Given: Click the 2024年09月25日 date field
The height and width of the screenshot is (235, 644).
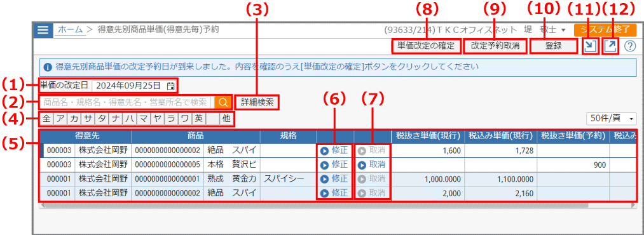Looking at the screenshot, I should [x=135, y=86].
